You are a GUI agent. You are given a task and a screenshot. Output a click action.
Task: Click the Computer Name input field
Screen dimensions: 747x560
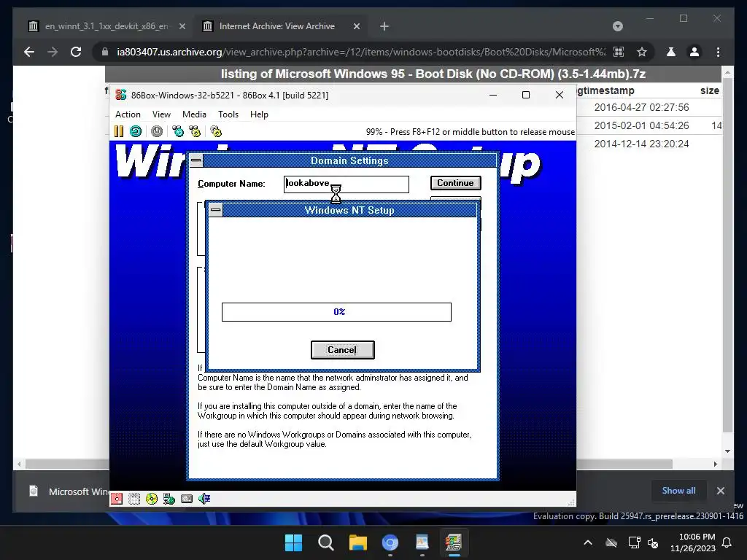click(347, 184)
